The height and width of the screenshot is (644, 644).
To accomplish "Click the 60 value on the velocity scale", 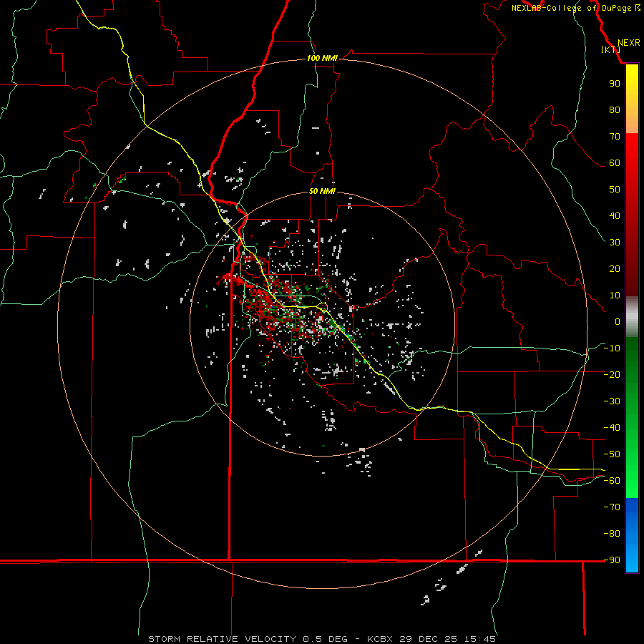I will tap(615, 162).
